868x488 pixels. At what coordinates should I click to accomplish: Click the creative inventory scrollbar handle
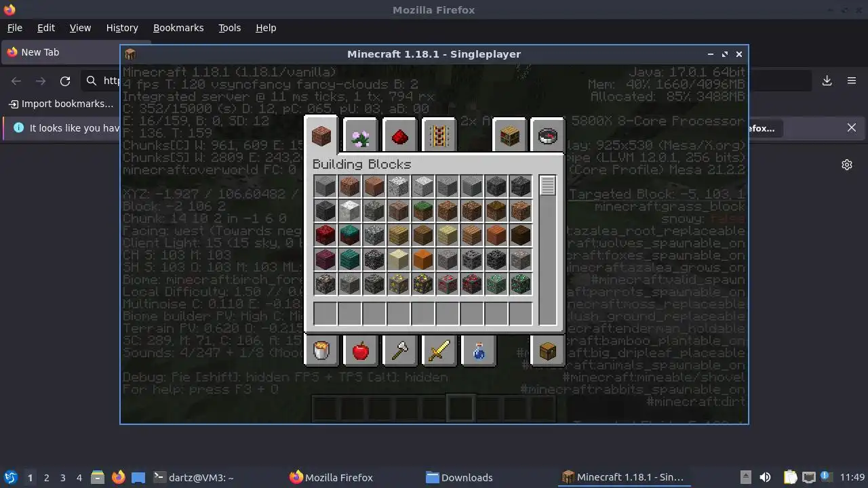tap(548, 186)
